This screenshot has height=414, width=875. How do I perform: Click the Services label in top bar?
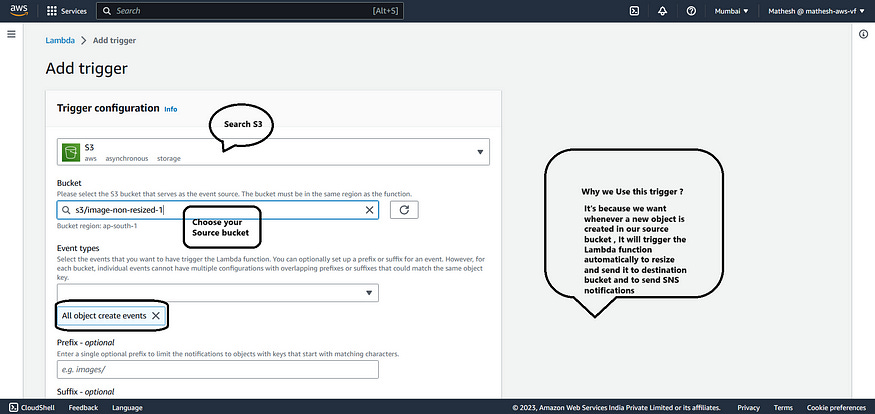[74, 11]
